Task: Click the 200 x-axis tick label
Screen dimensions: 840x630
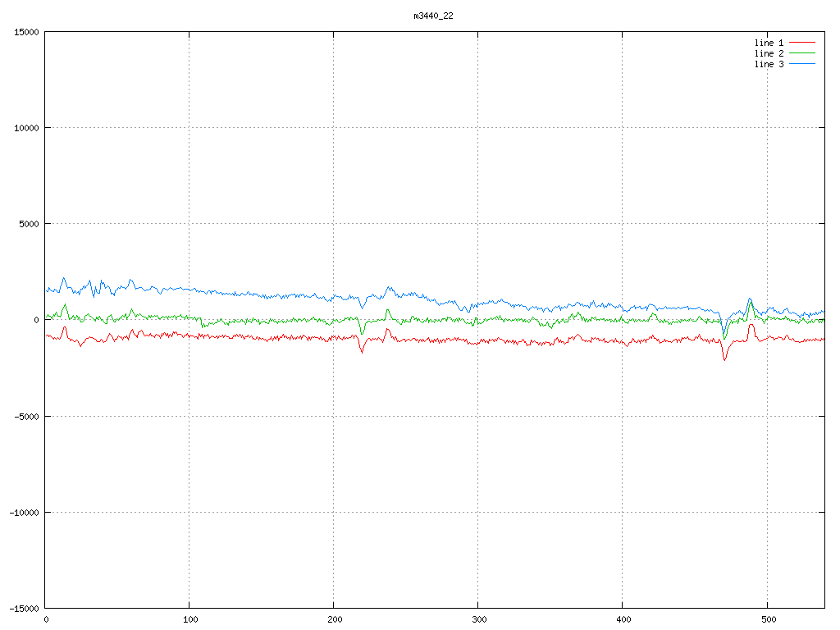Action: [x=334, y=619]
